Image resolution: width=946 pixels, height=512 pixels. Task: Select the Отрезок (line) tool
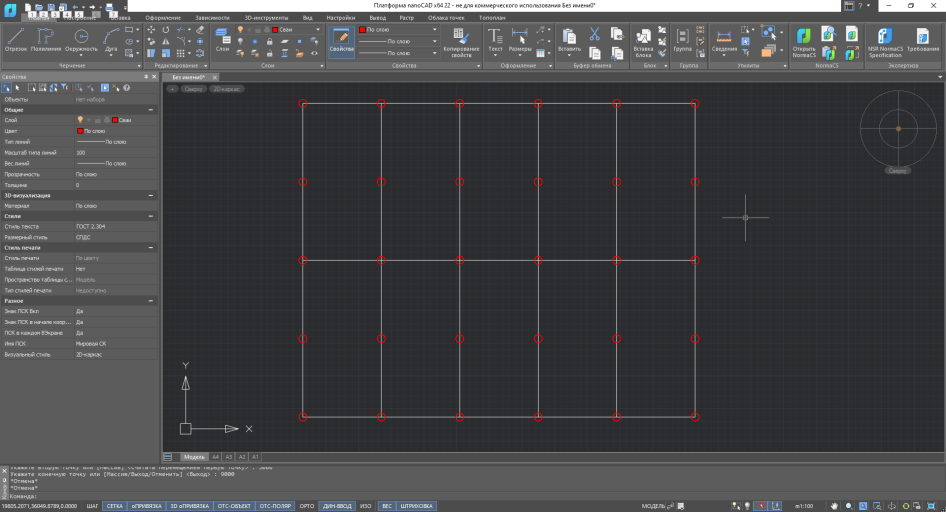16,41
